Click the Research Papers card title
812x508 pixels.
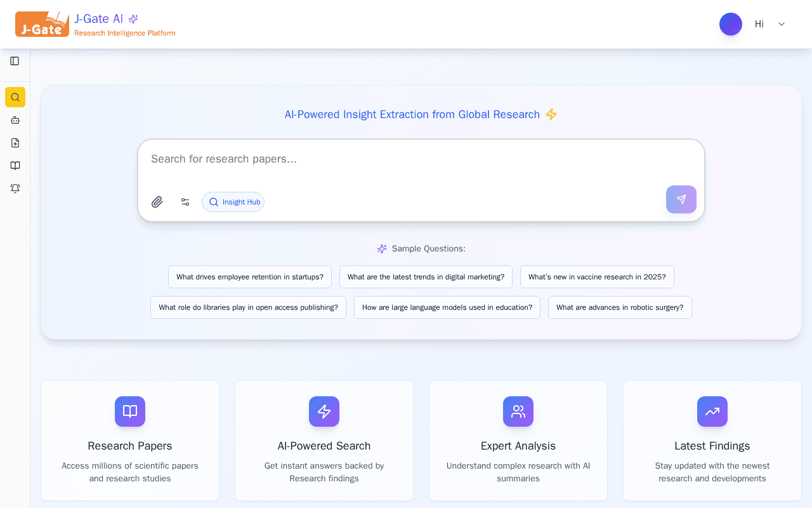click(130, 446)
